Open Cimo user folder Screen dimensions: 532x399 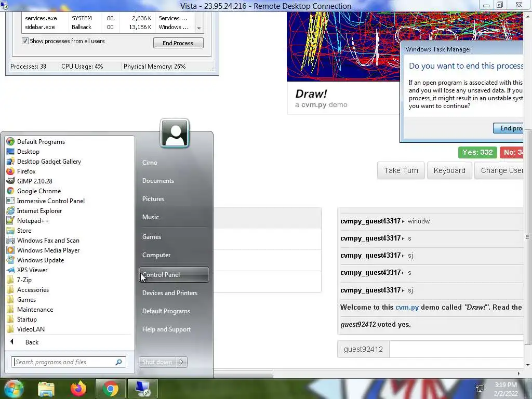(x=150, y=163)
